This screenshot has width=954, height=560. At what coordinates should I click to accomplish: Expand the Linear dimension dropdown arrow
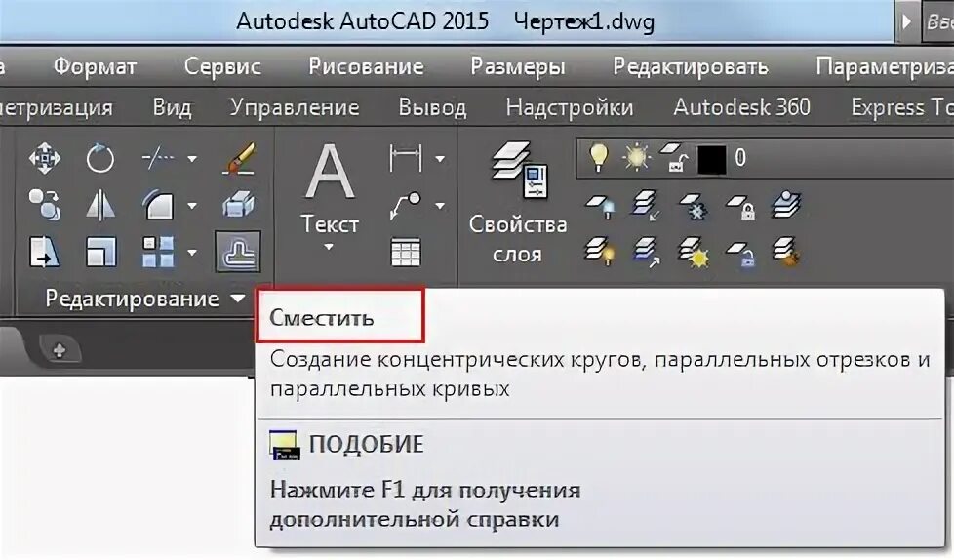point(439,159)
